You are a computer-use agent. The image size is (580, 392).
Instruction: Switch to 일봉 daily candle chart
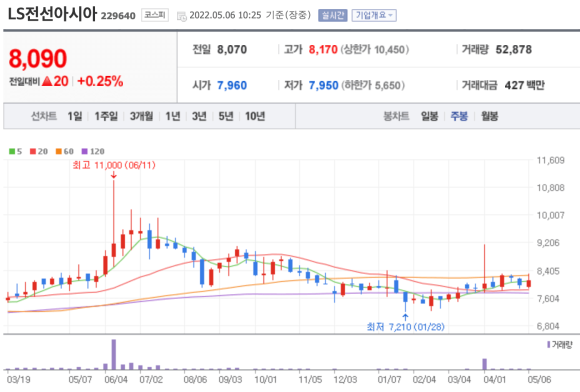429,116
